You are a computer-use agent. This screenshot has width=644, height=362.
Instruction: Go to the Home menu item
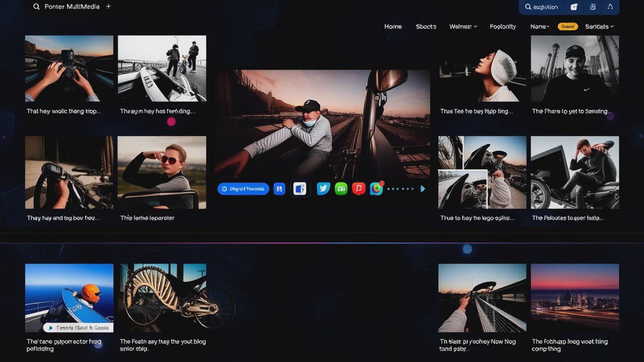[393, 27]
